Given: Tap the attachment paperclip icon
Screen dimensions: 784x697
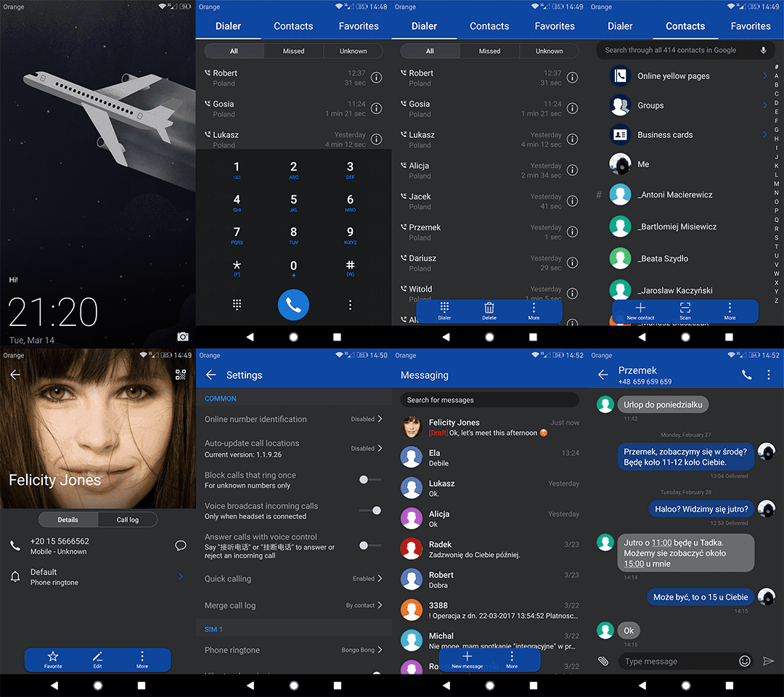Looking at the screenshot, I should 603,661.
